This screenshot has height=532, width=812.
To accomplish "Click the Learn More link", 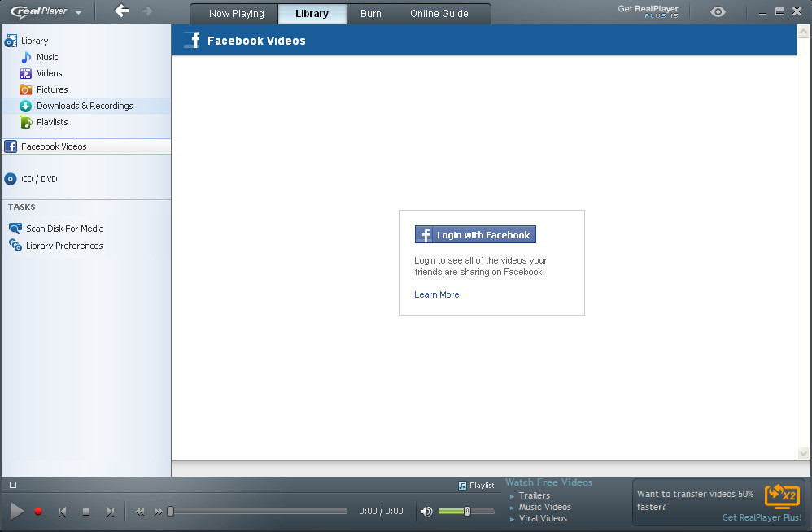I will click(x=437, y=294).
